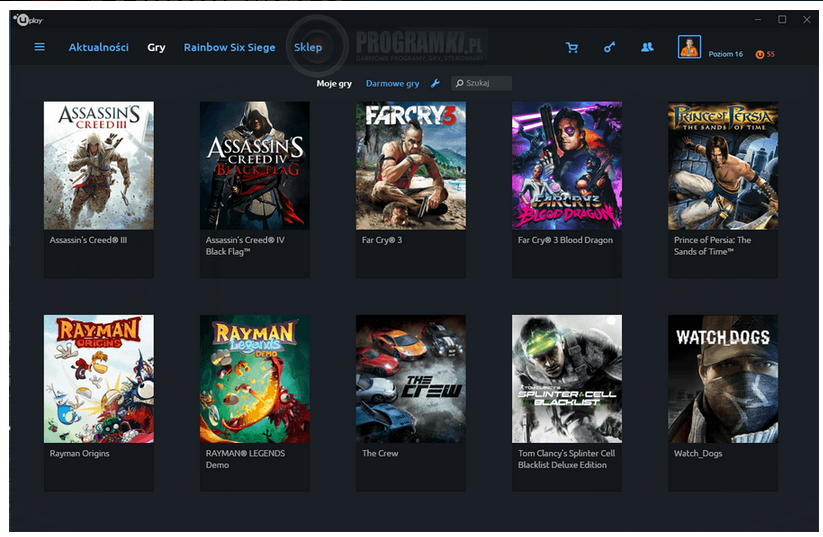The height and width of the screenshot is (537, 823).
Task: Select the Moje gry sub-tab
Action: pos(334,83)
